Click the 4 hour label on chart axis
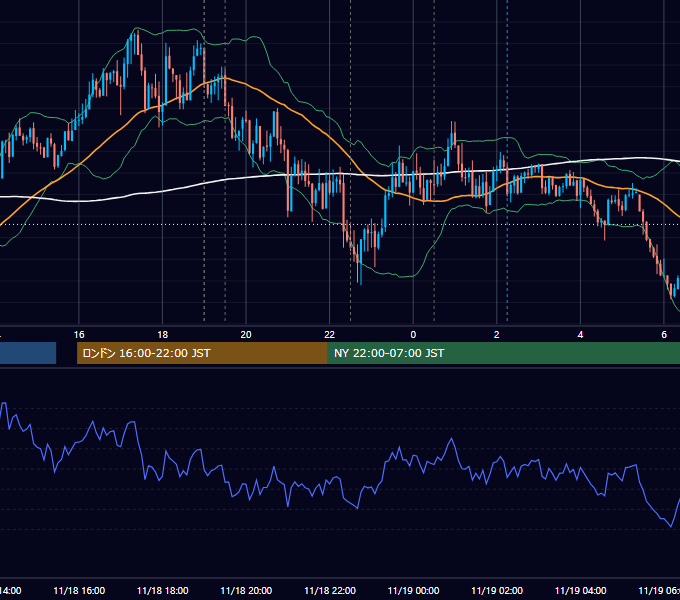The image size is (680, 600). click(x=580, y=335)
